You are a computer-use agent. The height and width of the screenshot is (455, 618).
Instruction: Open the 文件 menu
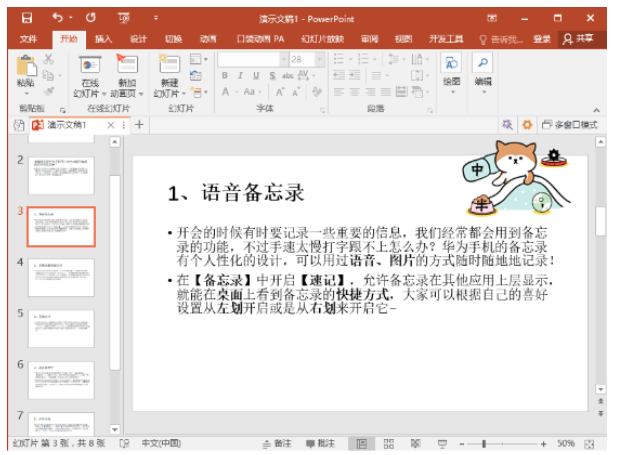point(28,39)
